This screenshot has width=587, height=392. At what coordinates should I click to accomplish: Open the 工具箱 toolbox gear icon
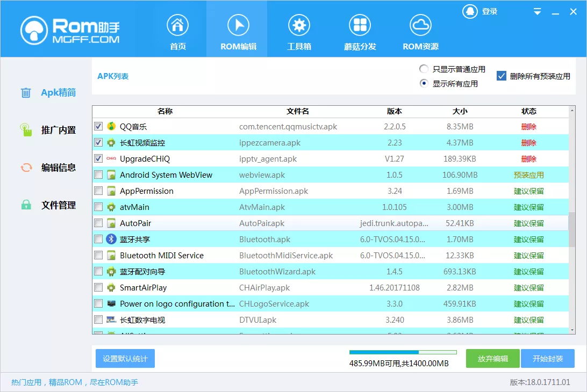299,24
